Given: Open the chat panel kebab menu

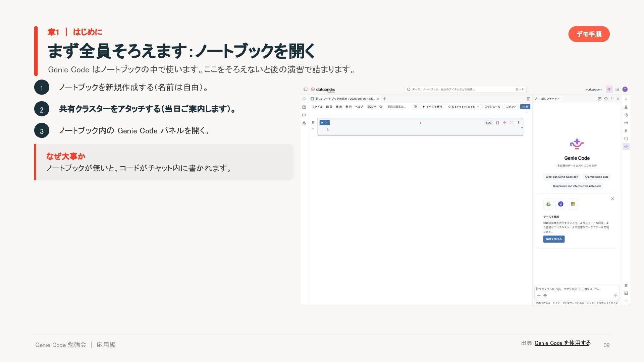Looking at the screenshot, I should coord(612,99).
